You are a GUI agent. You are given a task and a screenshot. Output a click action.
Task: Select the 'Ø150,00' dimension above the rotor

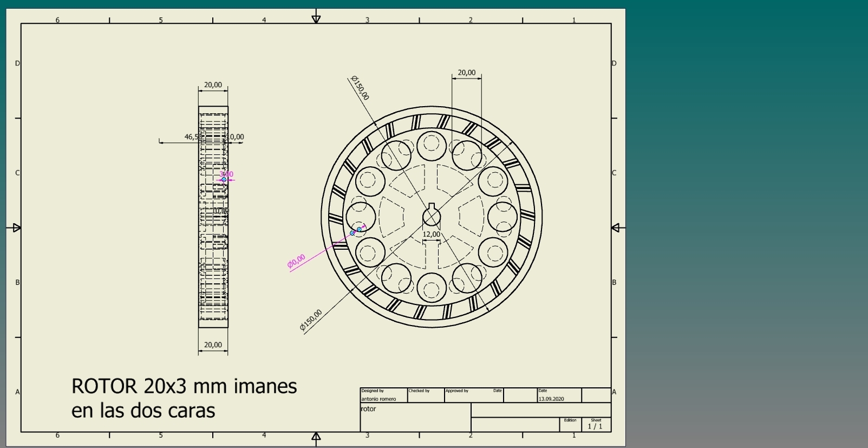(x=360, y=88)
